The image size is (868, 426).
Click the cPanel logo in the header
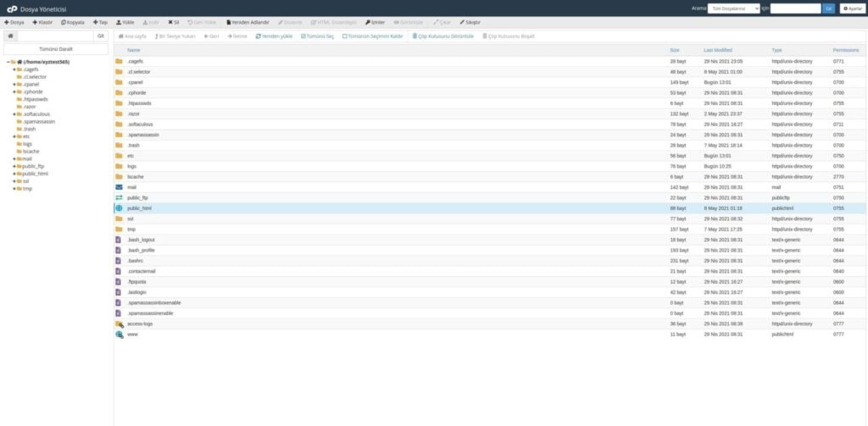click(12, 8)
